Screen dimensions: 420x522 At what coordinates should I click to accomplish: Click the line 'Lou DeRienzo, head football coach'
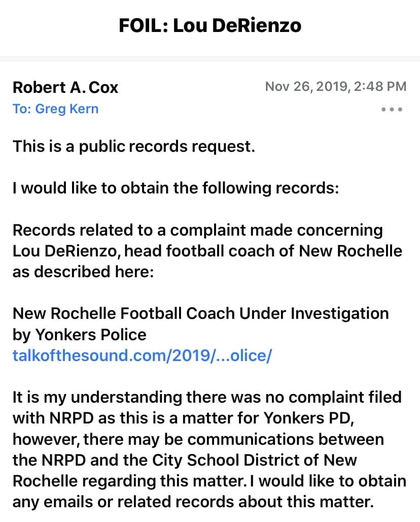tap(207, 251)
